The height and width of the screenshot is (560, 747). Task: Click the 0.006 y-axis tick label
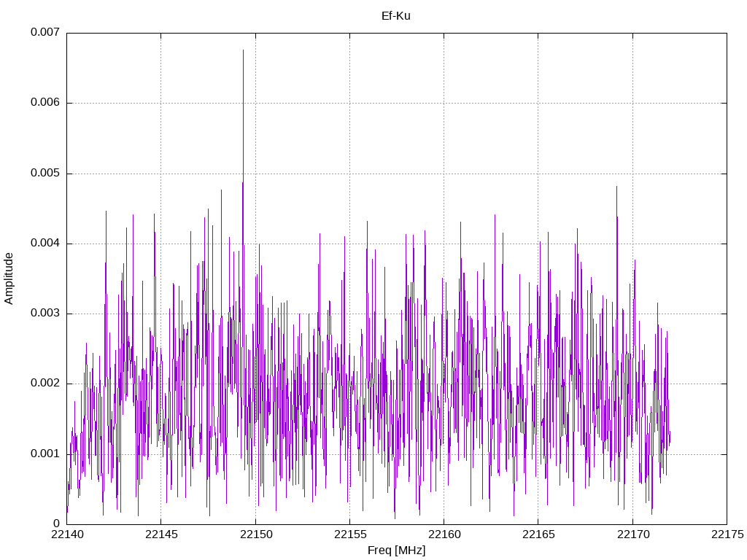pos(45,102)
